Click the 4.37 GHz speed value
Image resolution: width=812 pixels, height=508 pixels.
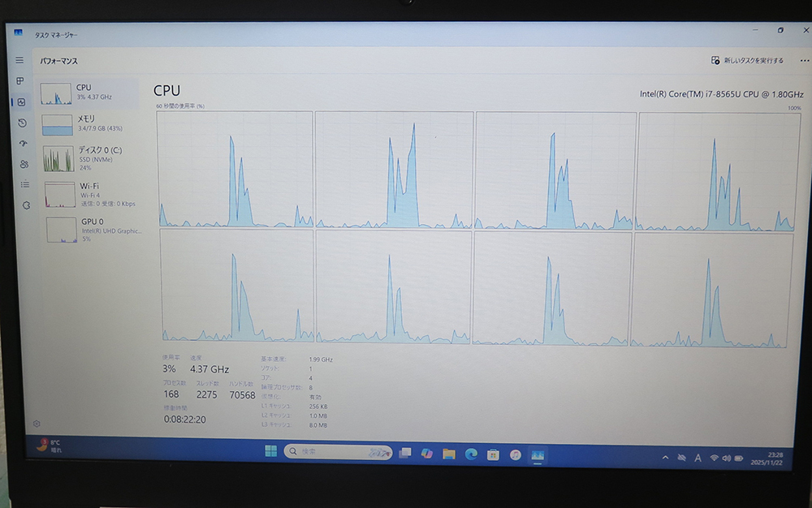[x=209, y=369]
